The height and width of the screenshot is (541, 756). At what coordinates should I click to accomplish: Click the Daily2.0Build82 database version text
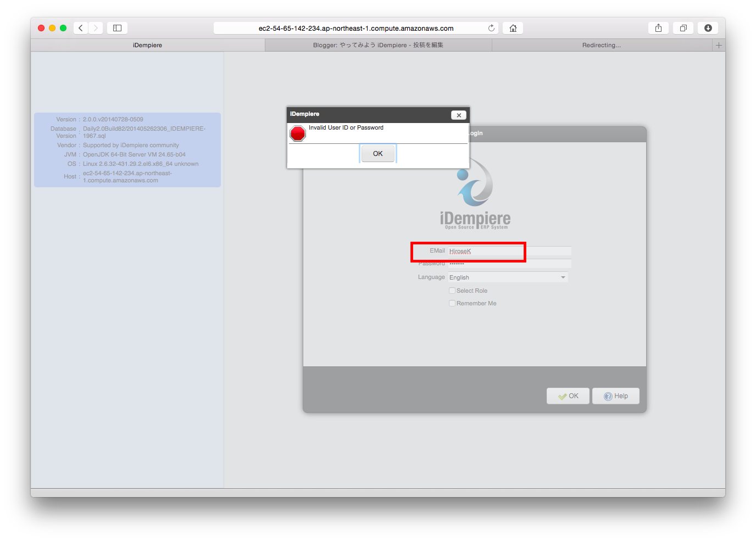(144, 132)
